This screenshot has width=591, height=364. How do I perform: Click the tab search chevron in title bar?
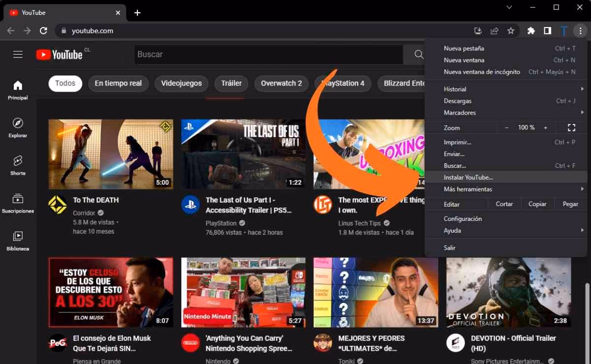coord(509,7)
